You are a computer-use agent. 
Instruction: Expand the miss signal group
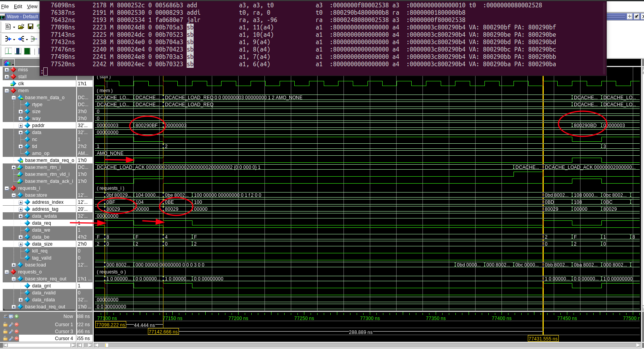[x=7, y=70]
